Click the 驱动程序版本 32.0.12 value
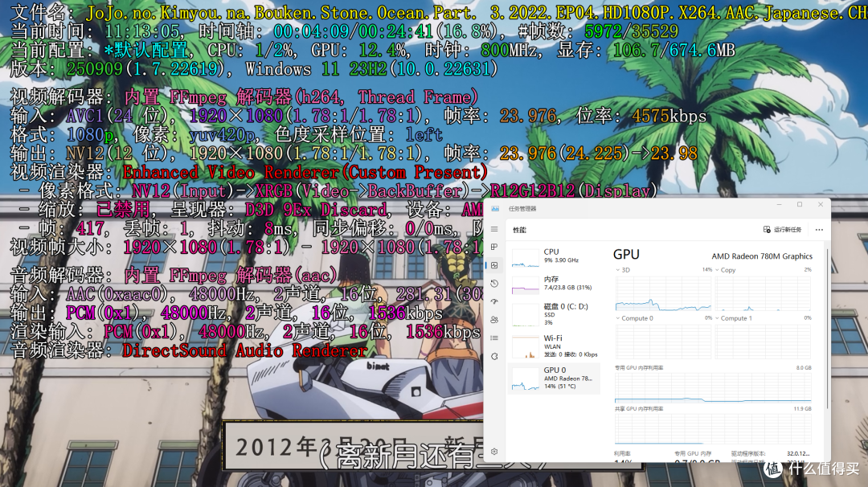Image resolution: width=868 pixels, height=487 pixels. (798, 454)
